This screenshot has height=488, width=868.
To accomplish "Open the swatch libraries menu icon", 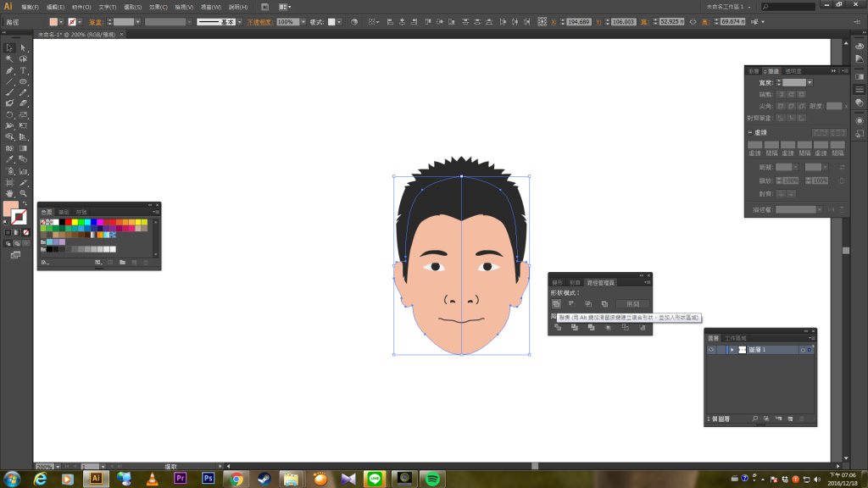I will coord(44,263).
